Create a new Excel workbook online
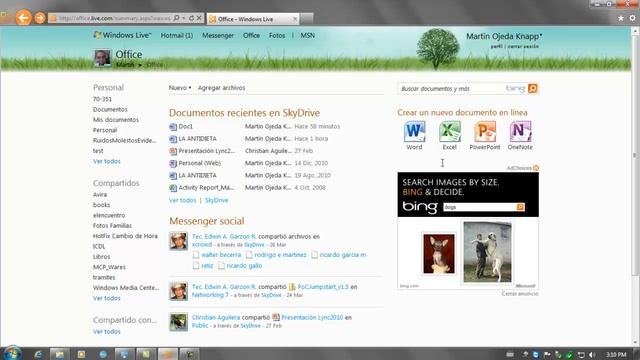This screenshot has height=360, width=640. (449, 135)
